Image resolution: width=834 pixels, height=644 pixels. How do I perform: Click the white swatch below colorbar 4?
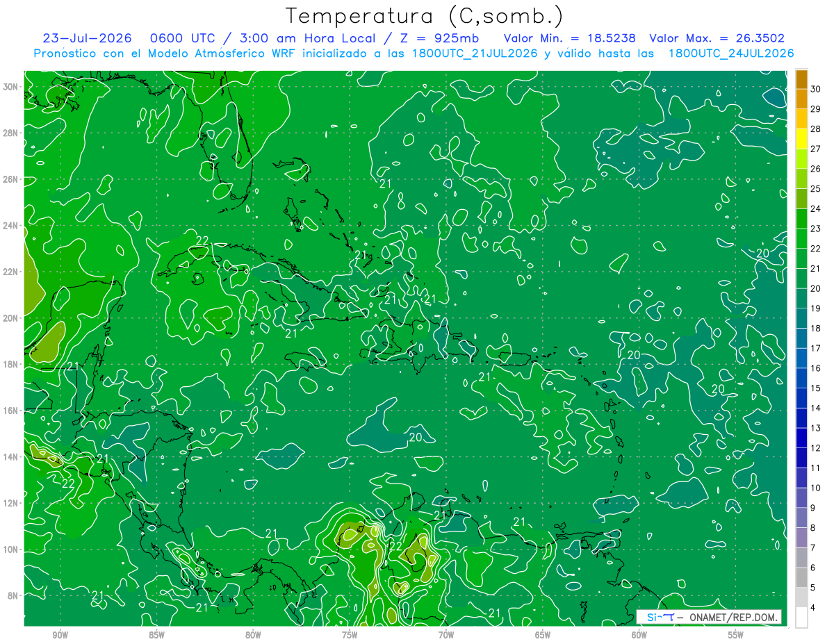[801, 618]
